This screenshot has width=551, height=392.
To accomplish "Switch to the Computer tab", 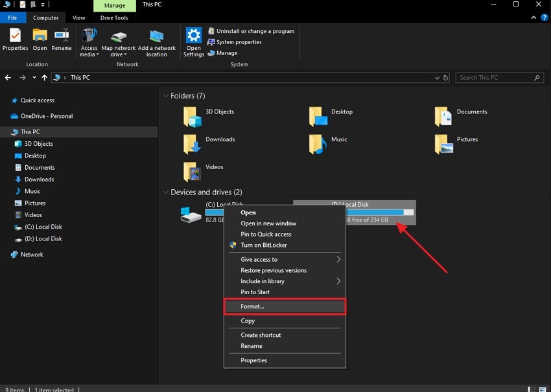I will 45,17.
